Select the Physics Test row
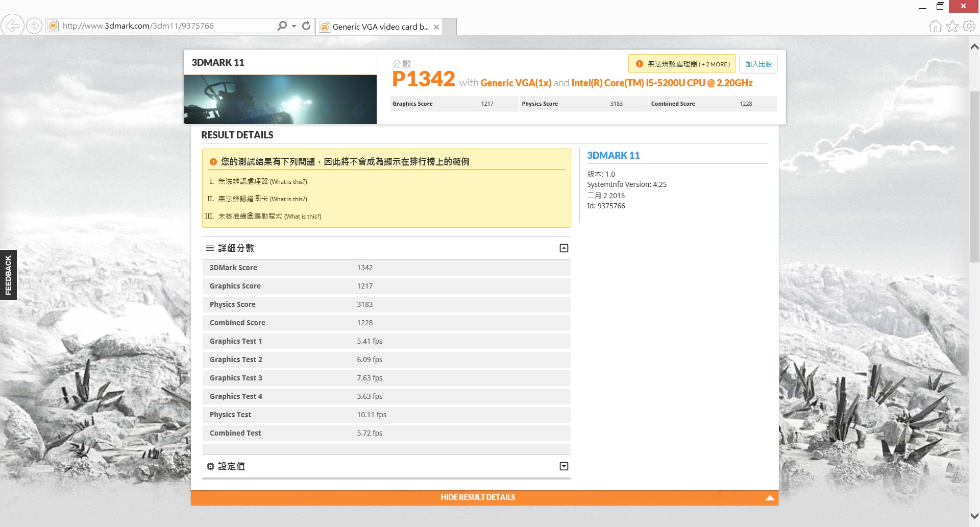The height and width of the screenshot is (527, 980). [386, 415]
